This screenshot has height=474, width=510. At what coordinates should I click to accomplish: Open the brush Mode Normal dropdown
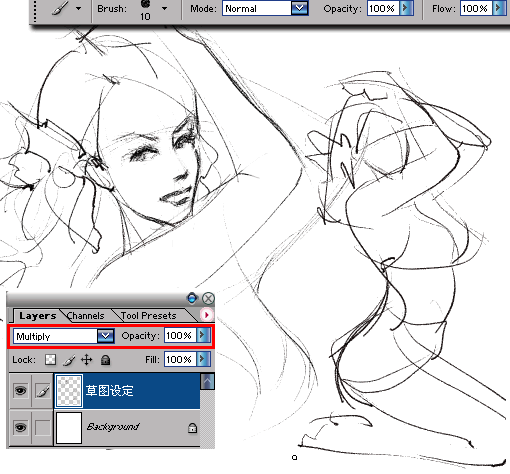click(299, 8)
